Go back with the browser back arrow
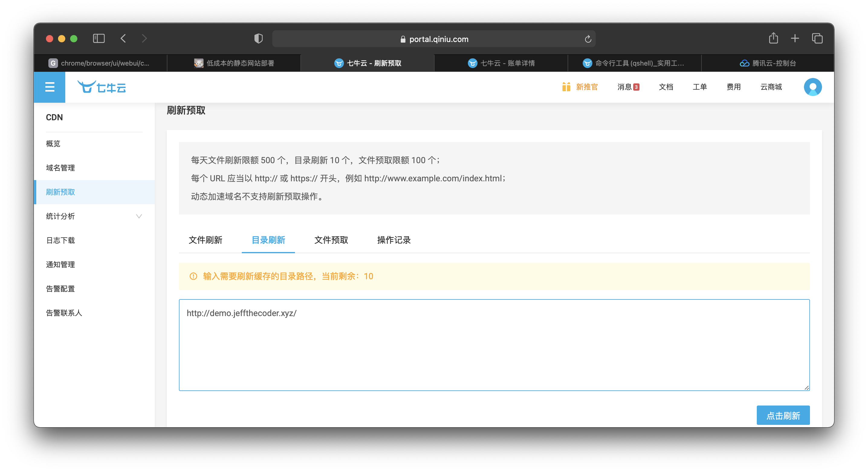 (x=123, y=38)
